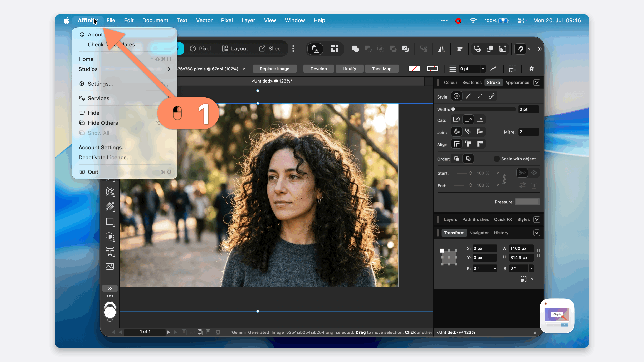Click the context toolbar gear settings icon

click(532, 69)
